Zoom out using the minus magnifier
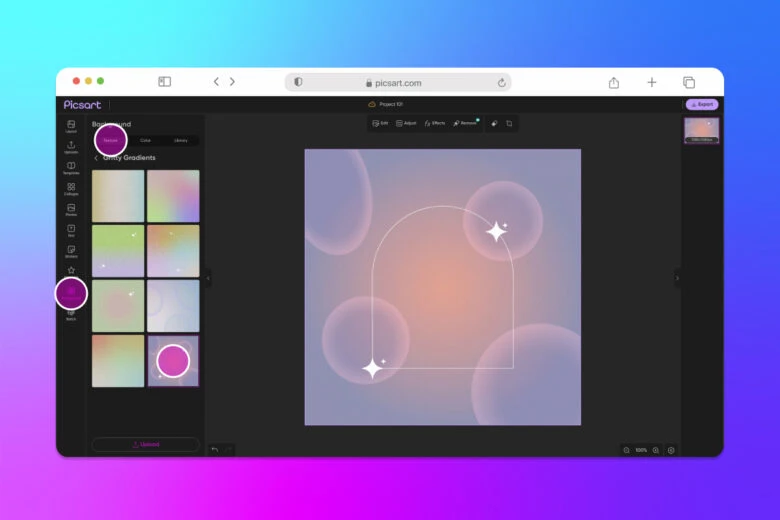The height and width of the screenshot is (520, 780). tap(627, 450)
